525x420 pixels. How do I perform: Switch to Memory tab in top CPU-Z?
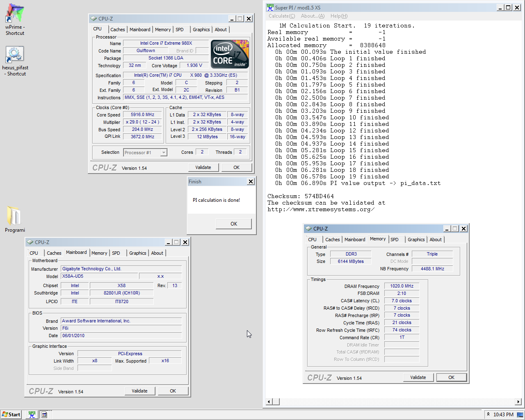163,30
